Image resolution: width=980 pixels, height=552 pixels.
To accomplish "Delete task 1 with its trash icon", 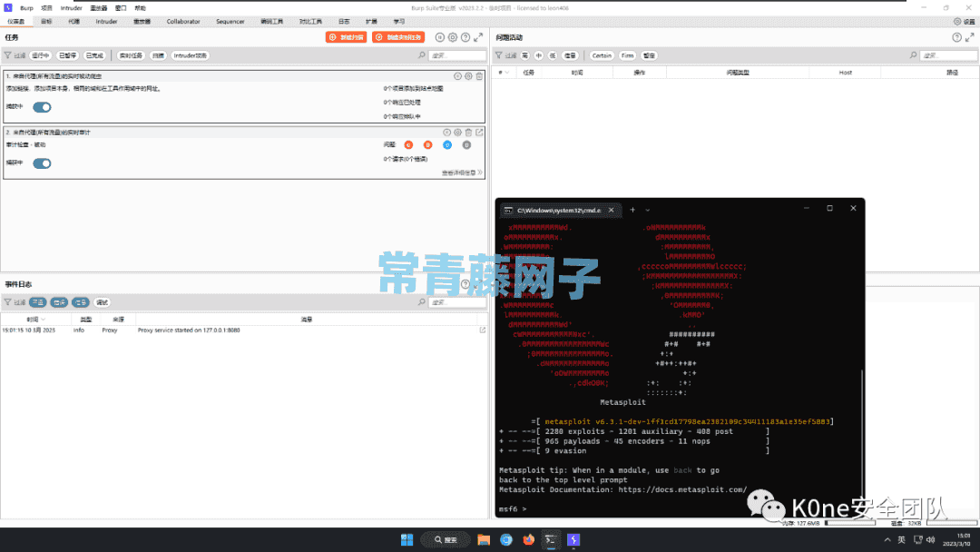I will 479,76.
